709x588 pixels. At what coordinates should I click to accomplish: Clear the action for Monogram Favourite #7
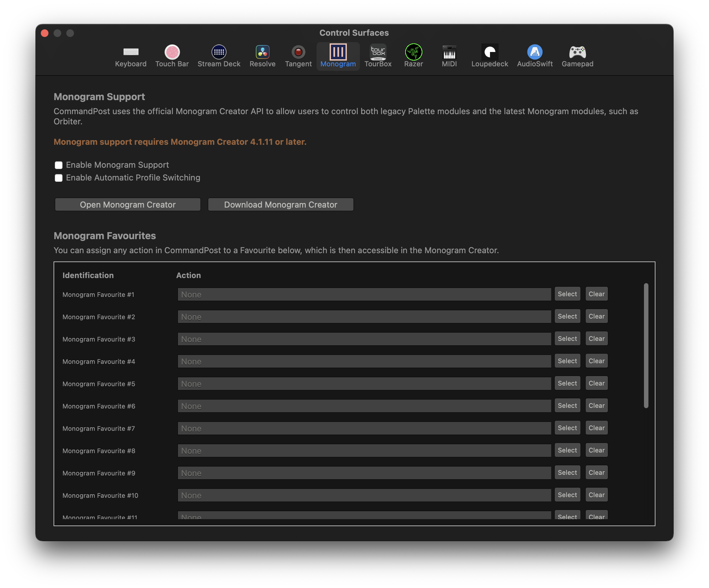coord(596,428)
